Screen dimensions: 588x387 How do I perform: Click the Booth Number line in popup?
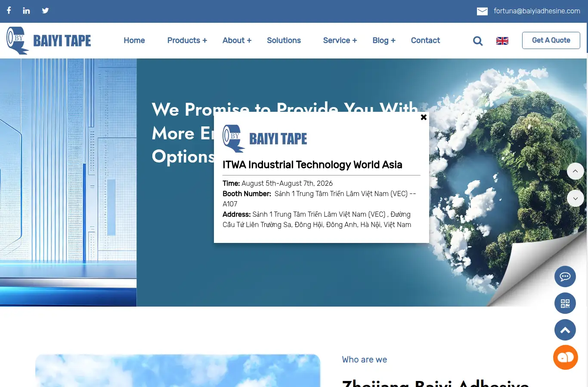coord(319,199)
